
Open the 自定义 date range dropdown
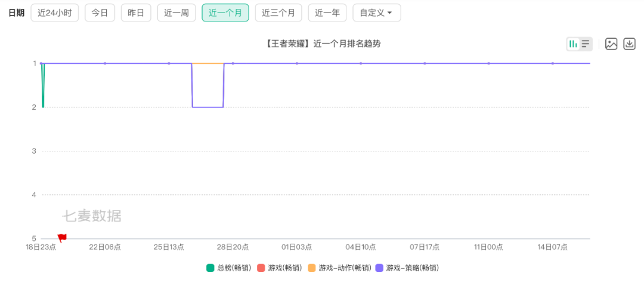[x=376, y=13]
